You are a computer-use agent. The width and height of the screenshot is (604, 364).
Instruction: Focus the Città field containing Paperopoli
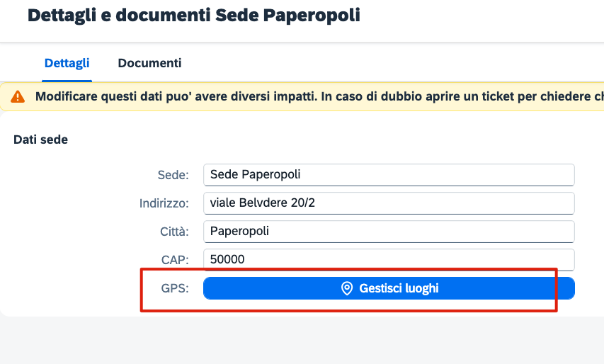[x=389, y=232]
